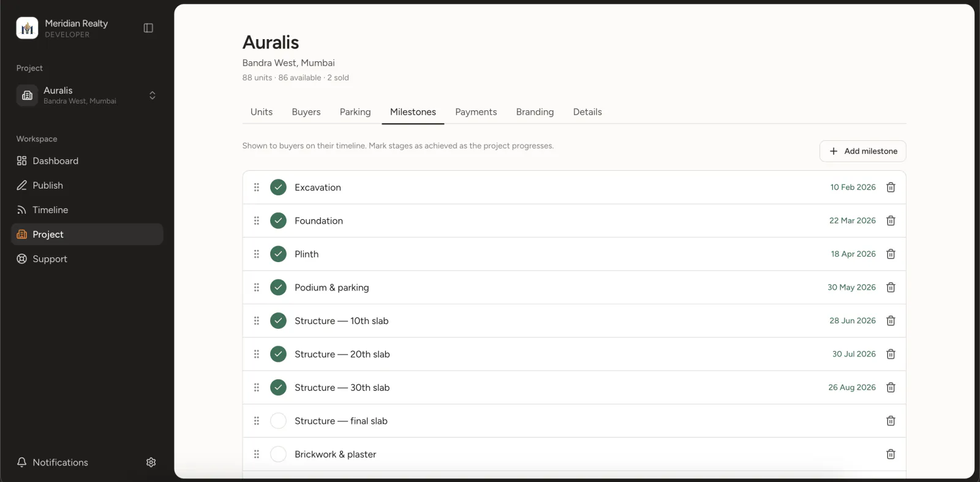Image resolution: width=980 pixels, height=482 pixels.
Task: Uncheck the Foundation achieved toggle
Action: click(x=278, y=220)
